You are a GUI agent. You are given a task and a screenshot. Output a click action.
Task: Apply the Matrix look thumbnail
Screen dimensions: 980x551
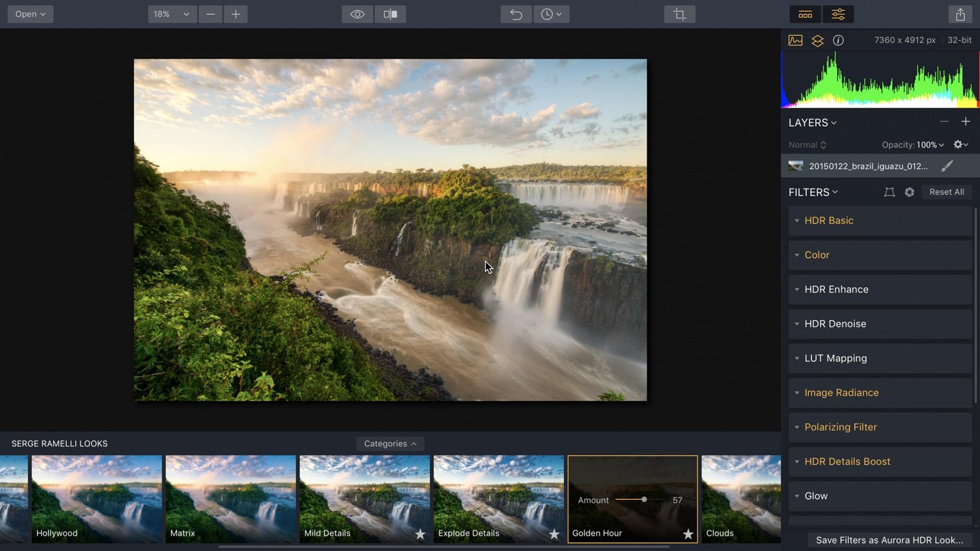point(230,499)
